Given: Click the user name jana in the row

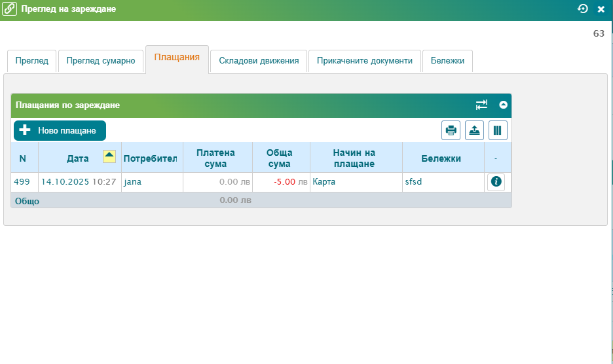Looking at the screenshot, I should pyautogui.click(x=133, y=182).
